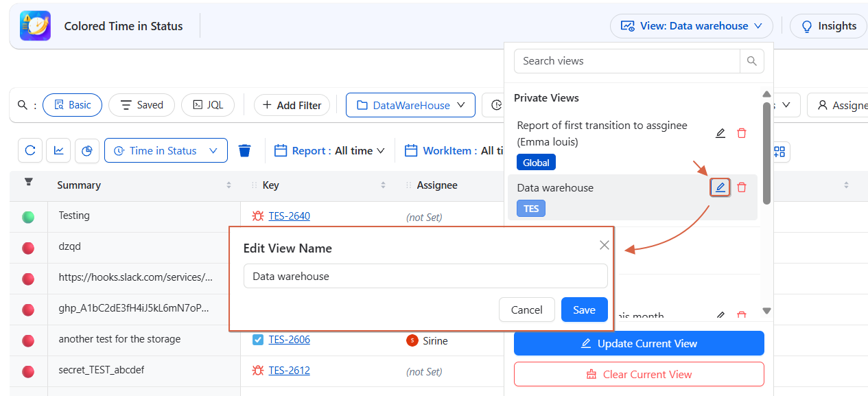Edit the name of the Data warehouse view
This screenshot has height=396, width=868.
coord(720,187)
